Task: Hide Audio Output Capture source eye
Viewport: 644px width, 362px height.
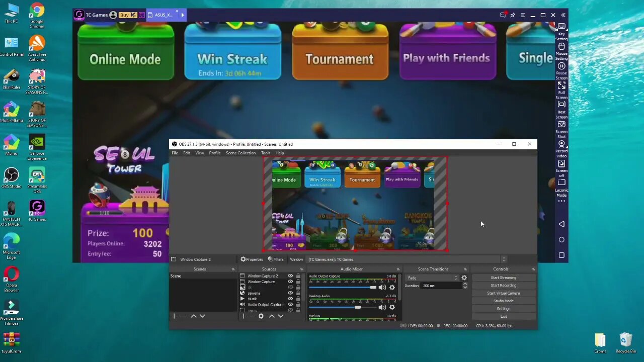Action: [x=290, y=305]
